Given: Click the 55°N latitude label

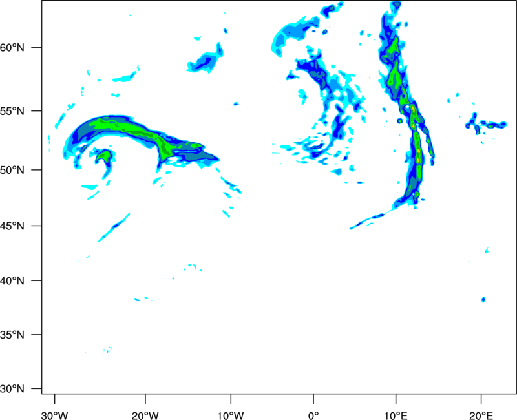Looking at the screenshot, I should click(x=12, y=111).
